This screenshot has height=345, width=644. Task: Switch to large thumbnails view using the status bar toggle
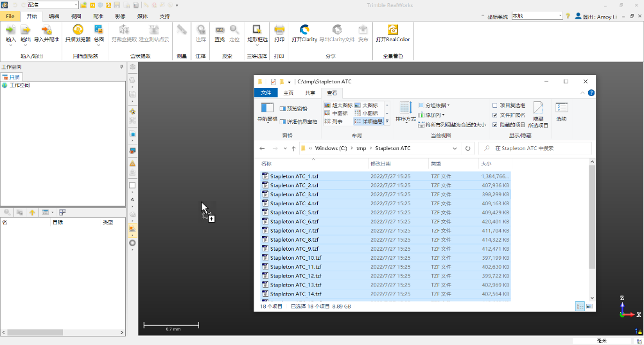click(x=589, y=306)
